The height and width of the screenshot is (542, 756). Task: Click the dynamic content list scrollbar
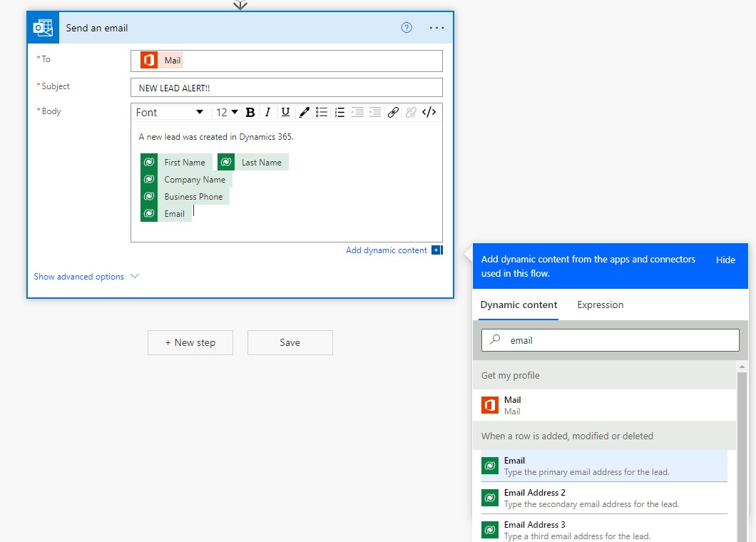pyautogui.click(x=742, y=456)
